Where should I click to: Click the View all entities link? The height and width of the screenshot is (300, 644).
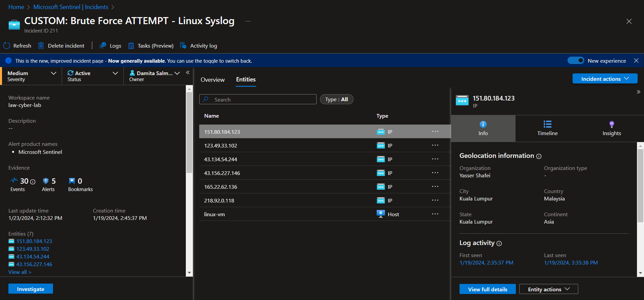coord(20,272)
